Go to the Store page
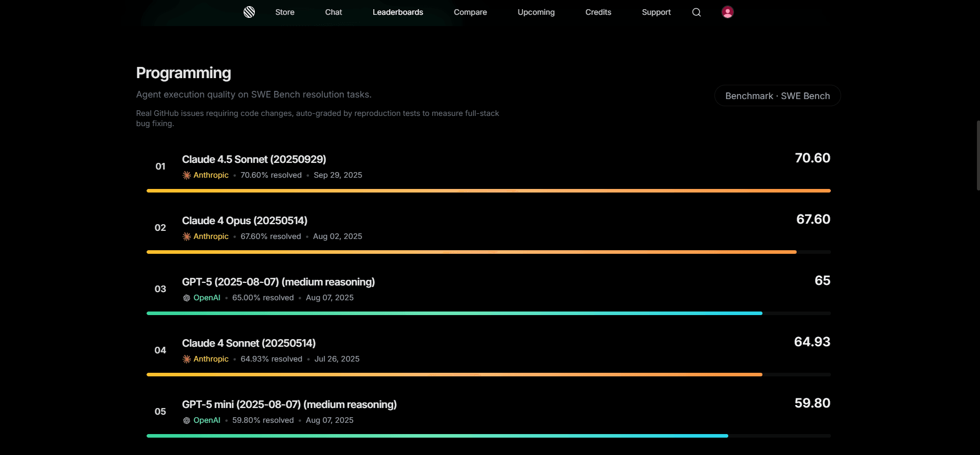The width and height of the screenshot is (980, 455). pyautogui.click(x=285, y=12)
